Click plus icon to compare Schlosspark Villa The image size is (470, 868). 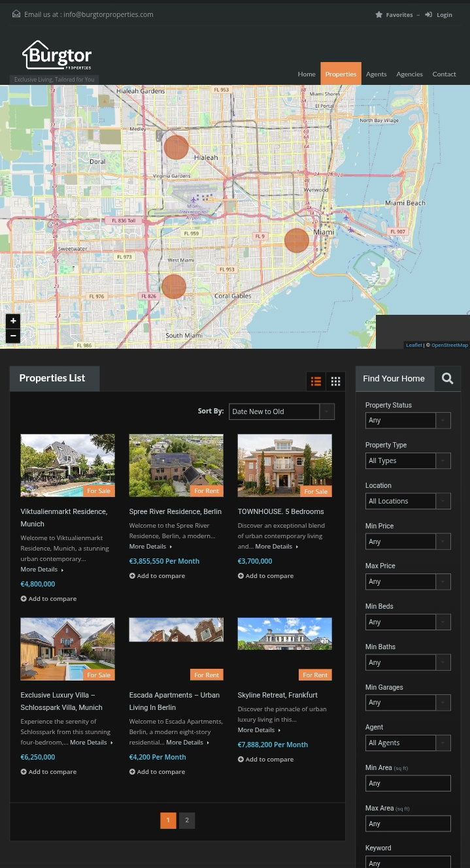point(24,771)
